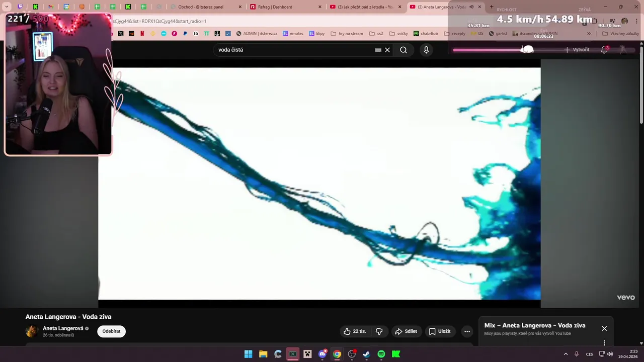Image resolution: width=644 pixels, height=362 pixels.
Task: Open Steam from the taskbar
Action: point(366,354)
